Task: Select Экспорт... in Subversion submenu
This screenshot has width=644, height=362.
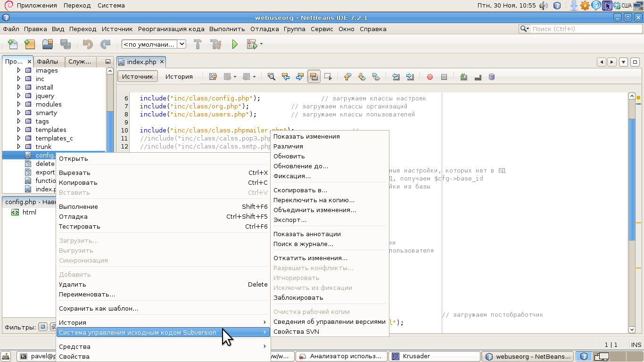Action: (x=330, y=220)
